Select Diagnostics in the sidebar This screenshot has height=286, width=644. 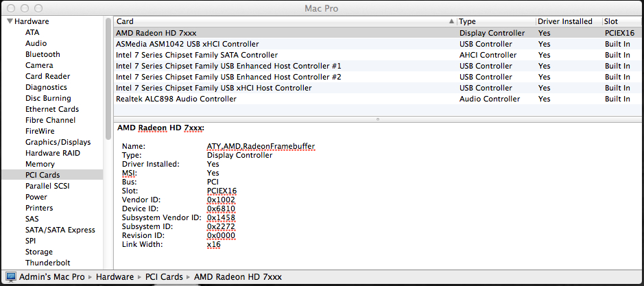pos(46,87)
